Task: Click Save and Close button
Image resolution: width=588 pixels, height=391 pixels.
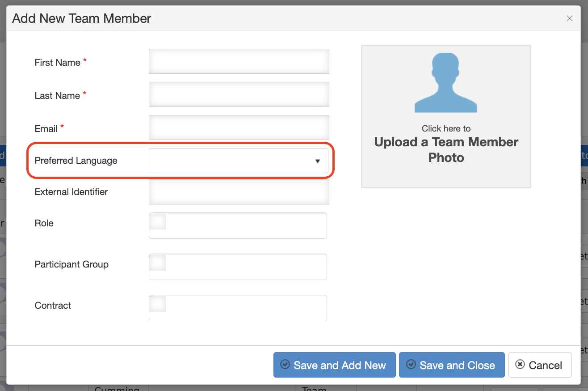Action: [x=452, y=365]
